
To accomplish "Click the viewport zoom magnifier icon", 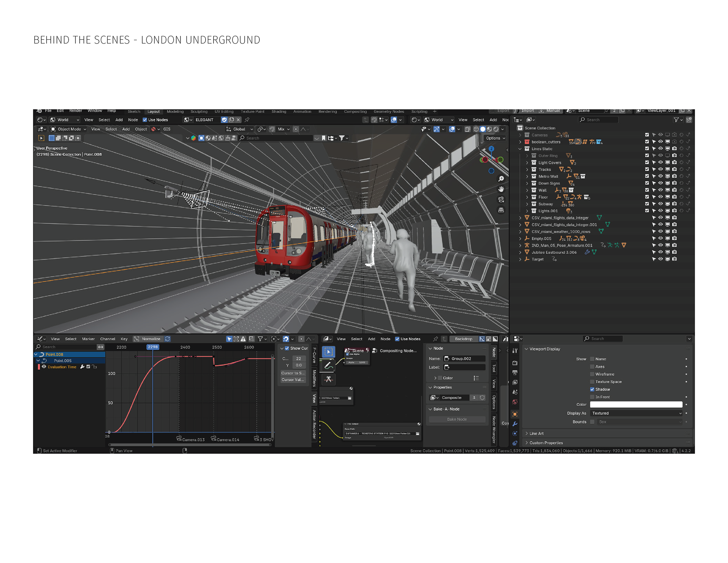I will click(501, 179).
